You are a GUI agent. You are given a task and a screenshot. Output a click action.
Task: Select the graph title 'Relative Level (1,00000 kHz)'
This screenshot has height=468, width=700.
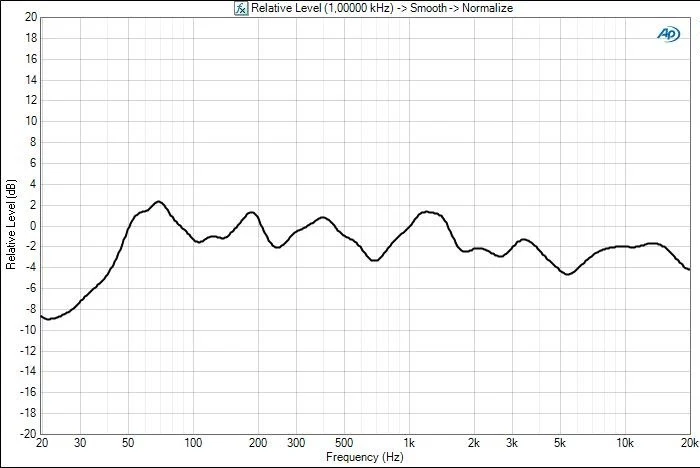pyautogui.click(x=322, y=8)
